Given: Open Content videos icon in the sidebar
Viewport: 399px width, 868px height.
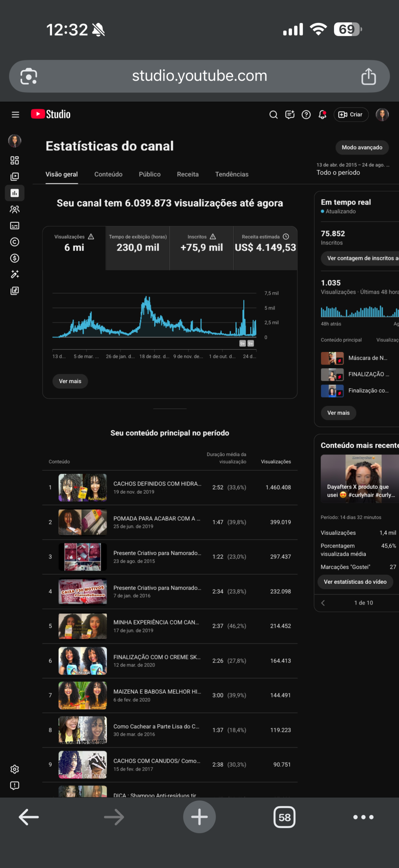Looking at the screenshot, I should pos(15,177).
